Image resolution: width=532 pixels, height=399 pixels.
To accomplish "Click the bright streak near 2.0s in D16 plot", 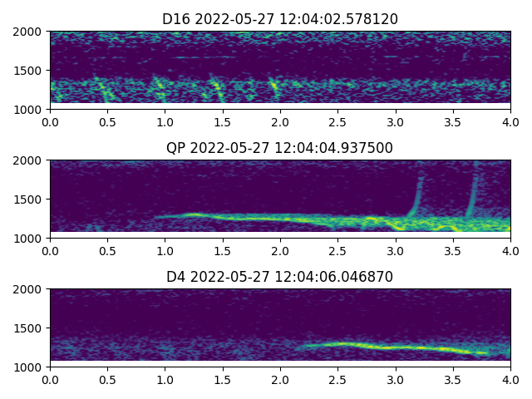I will 273,85.
